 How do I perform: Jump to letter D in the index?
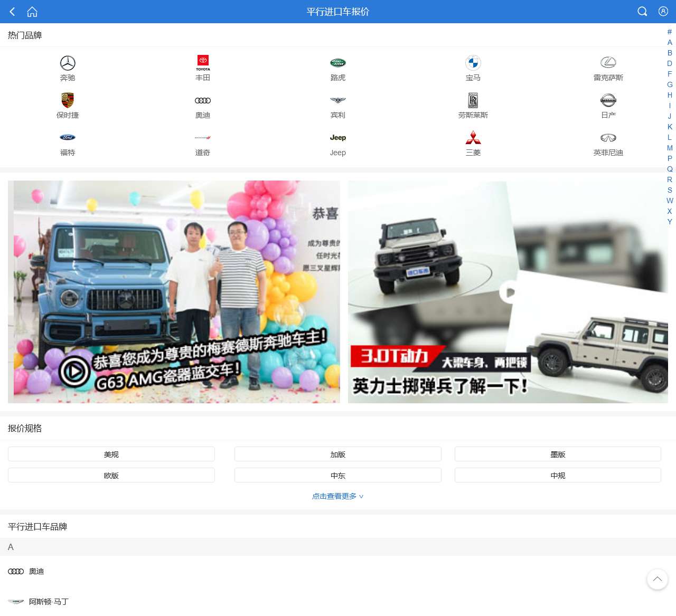(x=670, y=63)
